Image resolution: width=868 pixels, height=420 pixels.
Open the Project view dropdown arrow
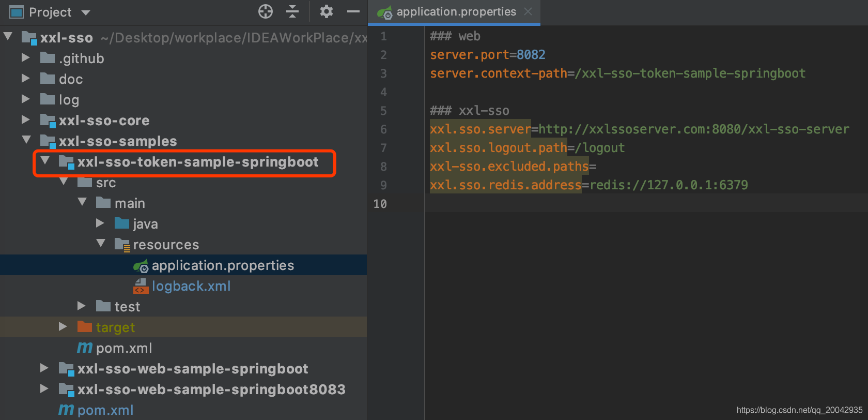coord(86,12)
